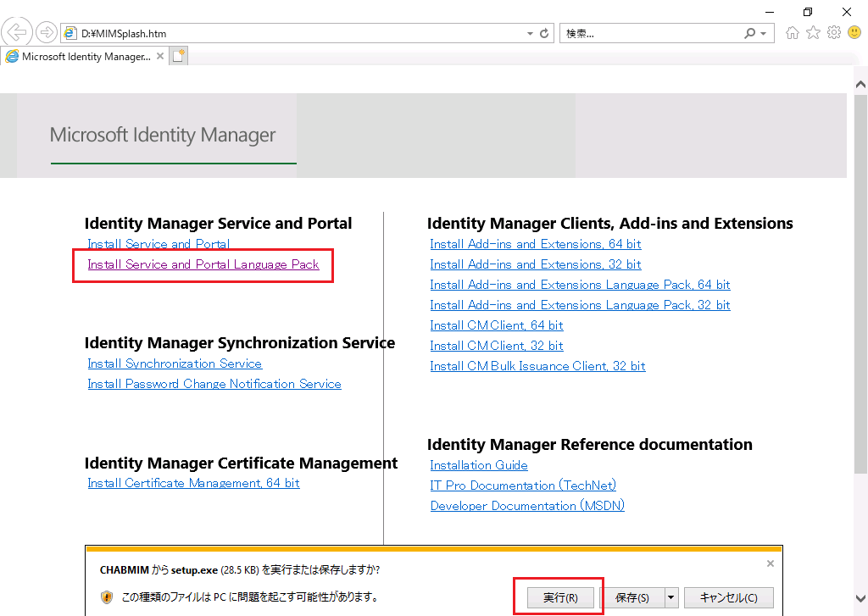Open Add-ins and Extensions Language Pack, 64 bit
868x616 pixels.
pos(580,285)
